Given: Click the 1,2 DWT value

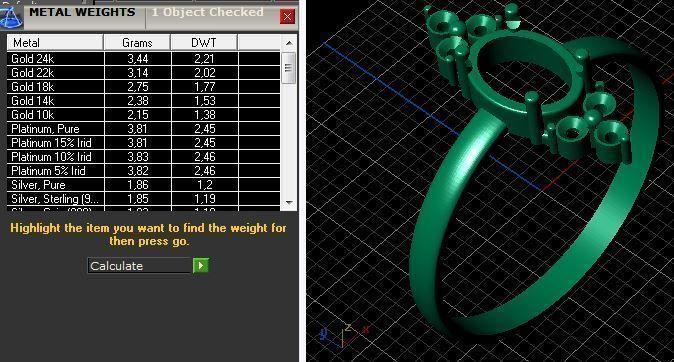Looking at the screenshot, I should point(205,185).
